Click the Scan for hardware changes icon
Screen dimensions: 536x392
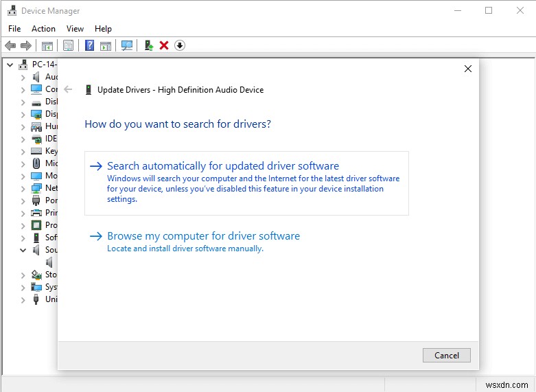tap(127, 45)
